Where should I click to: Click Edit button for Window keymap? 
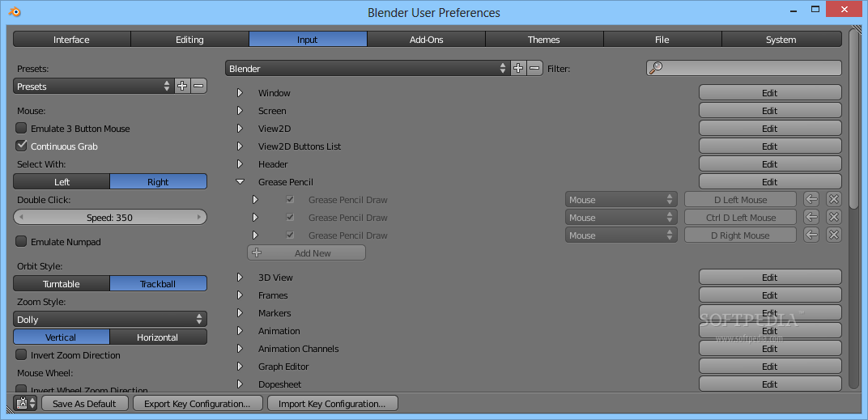coord(770,93)
